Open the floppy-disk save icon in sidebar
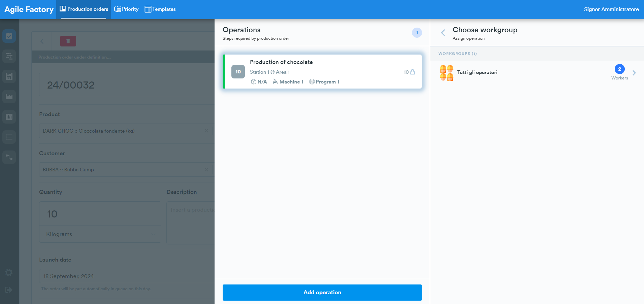Image resolution: width=644 pixels, height=304 pixels. coord(9,76)
